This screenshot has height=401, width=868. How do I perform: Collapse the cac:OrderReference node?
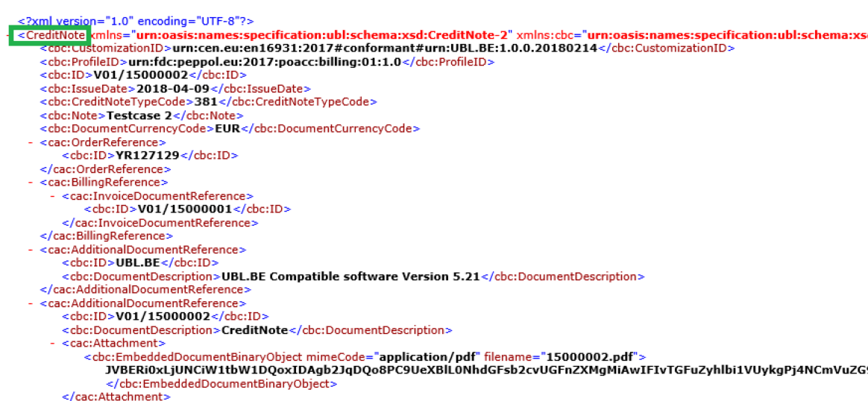click(x=31, y=142)
